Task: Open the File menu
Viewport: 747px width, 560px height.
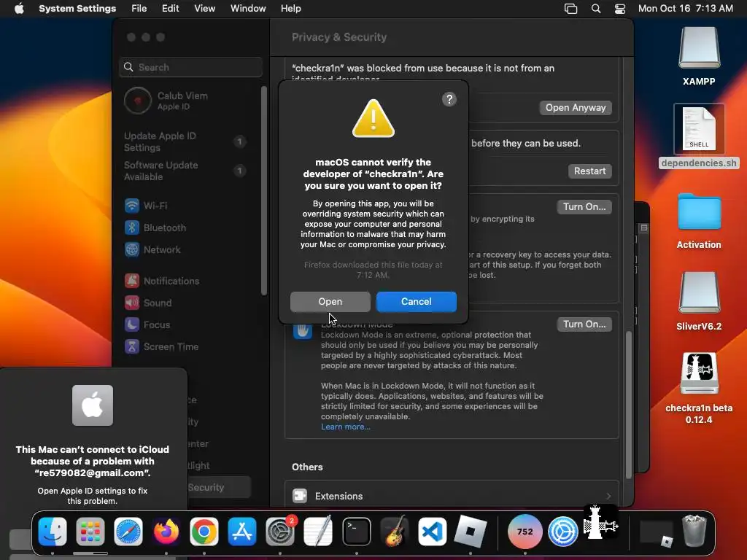Action: click(139, 8)
